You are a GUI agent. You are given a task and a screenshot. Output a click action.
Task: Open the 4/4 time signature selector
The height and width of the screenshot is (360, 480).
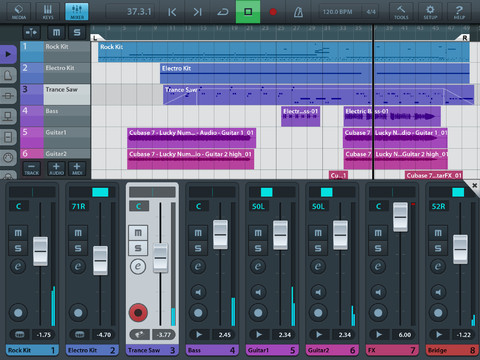click(x=371, y=12)
